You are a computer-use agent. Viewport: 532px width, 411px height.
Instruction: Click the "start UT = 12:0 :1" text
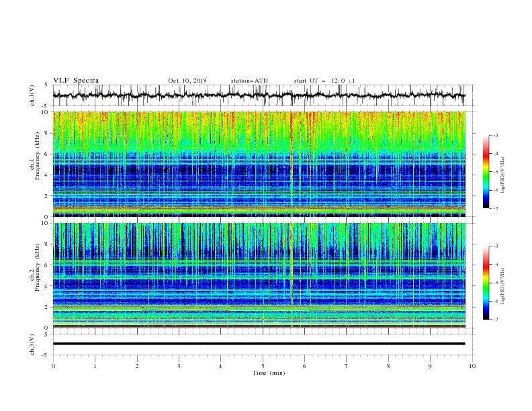(324, 81)
